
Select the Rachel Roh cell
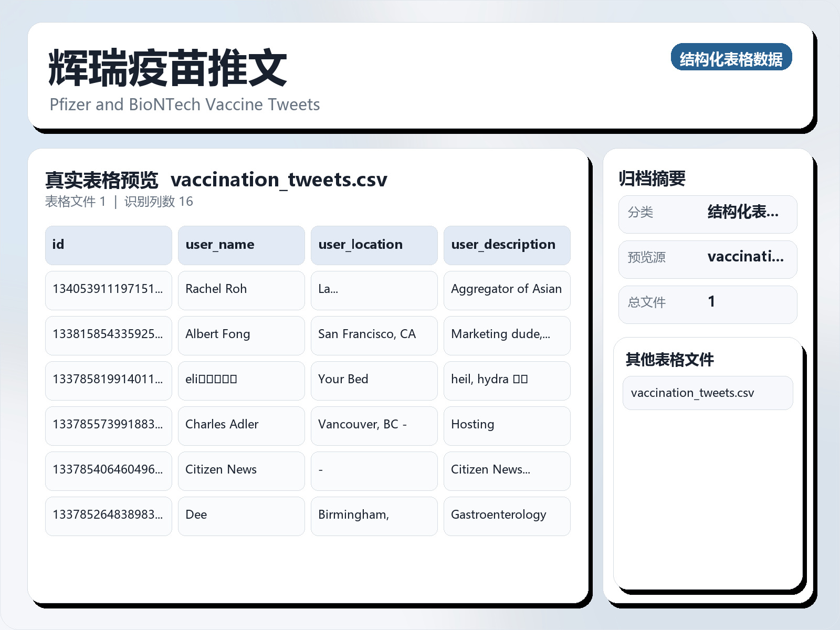241,290
